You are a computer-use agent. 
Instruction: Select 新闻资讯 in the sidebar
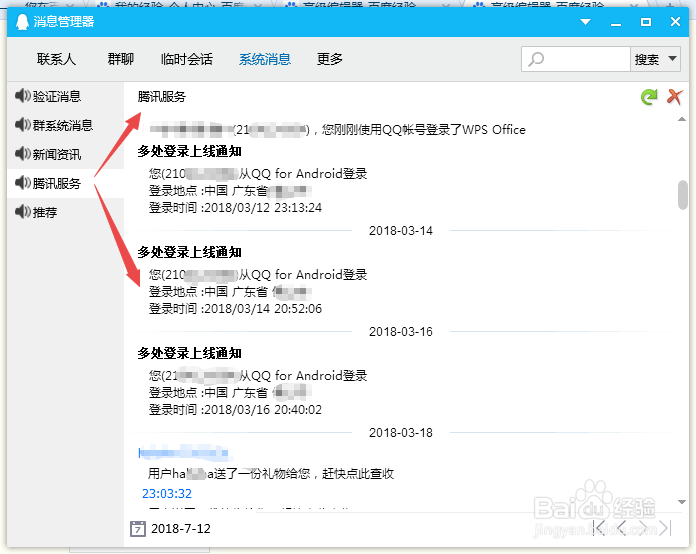point(65,154)
